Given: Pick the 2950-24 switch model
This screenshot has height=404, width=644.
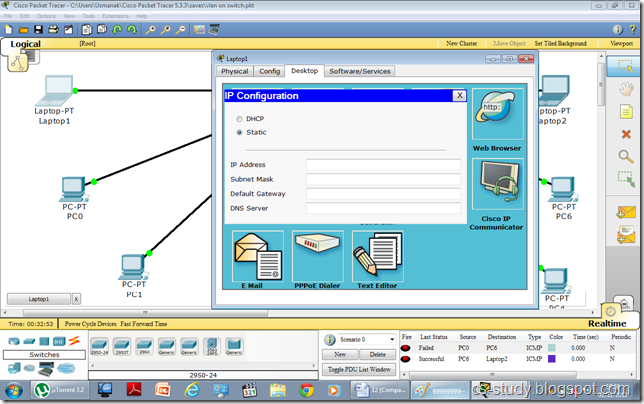Looking at the screenshot, I should click(99, 346).
